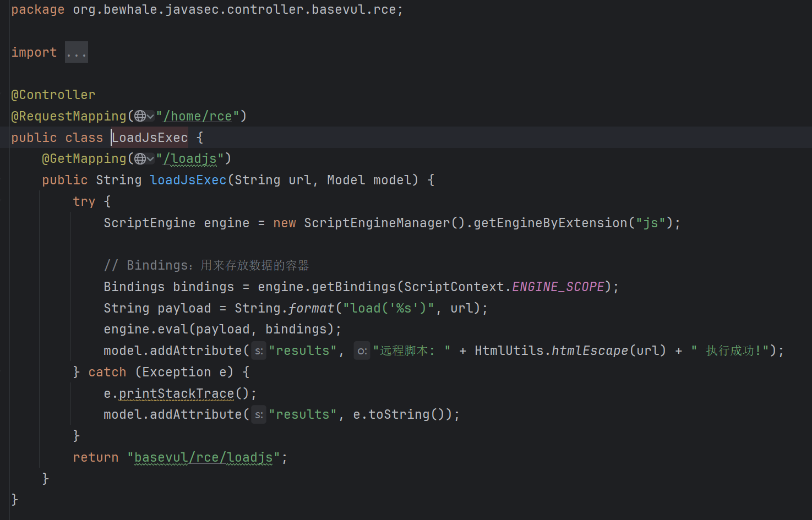Click the htmlEscape method call

590,351
